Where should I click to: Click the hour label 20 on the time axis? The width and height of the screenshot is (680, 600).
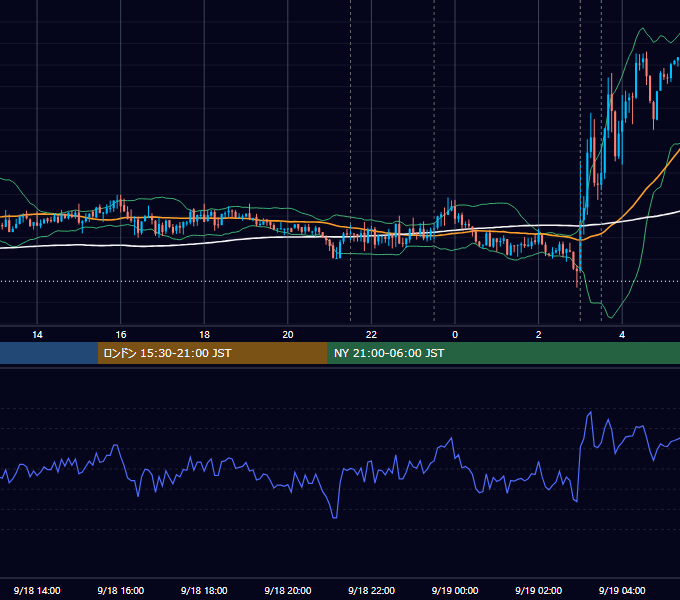(x=288, y=335)
